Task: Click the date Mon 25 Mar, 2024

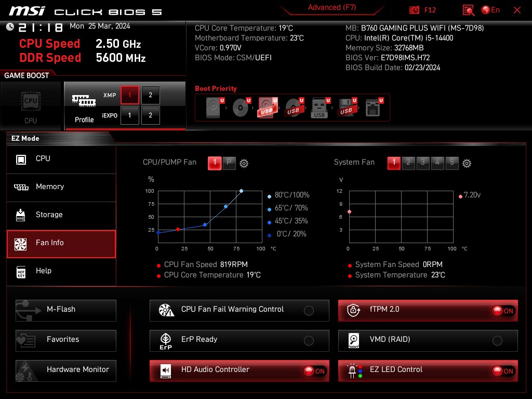Action: click(100, 26)
